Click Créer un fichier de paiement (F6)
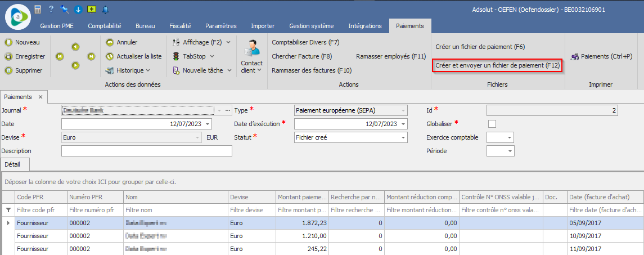Screen dimensions: 644x255 pos(480,47)
